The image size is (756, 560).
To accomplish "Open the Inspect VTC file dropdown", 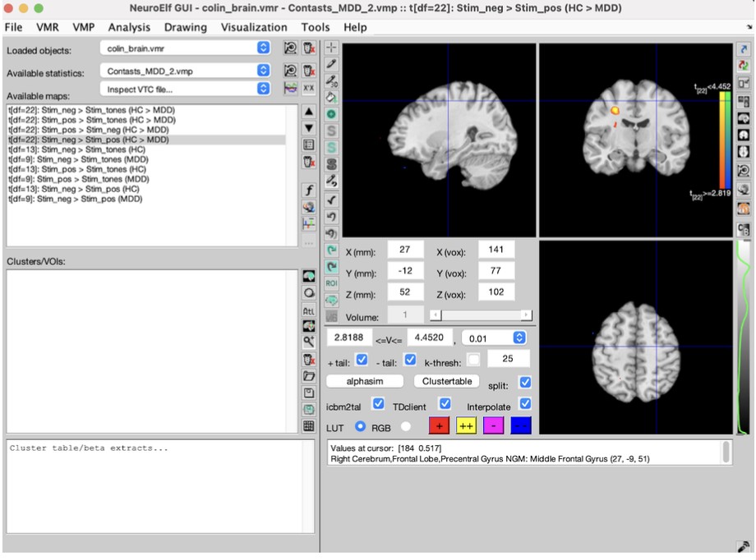I will (185, 89).
